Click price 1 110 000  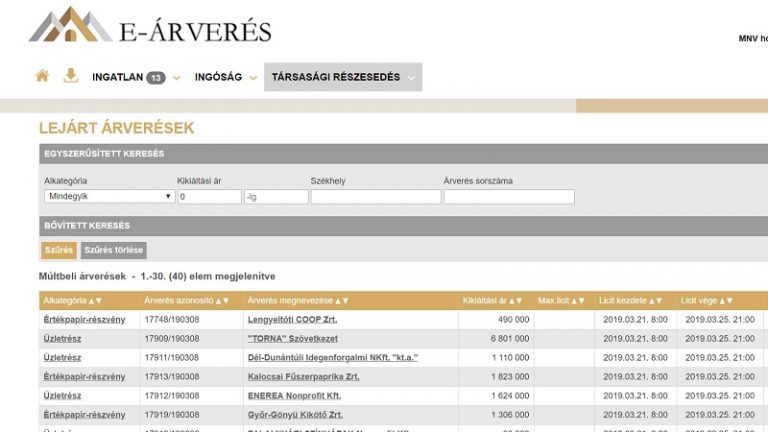[x=510, y=358]
